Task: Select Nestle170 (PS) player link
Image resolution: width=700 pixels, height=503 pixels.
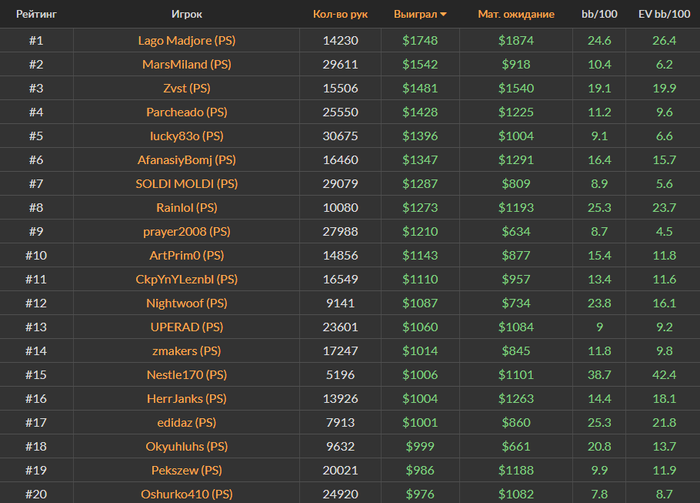Action: 187,375
